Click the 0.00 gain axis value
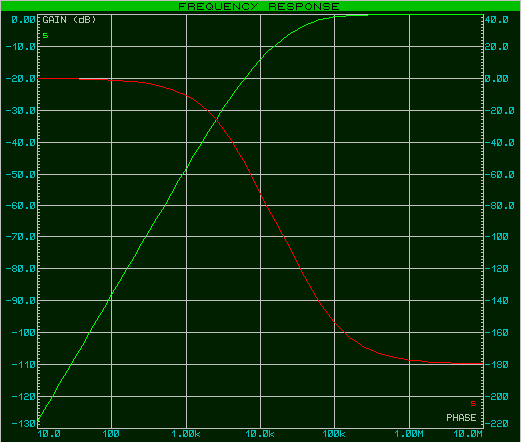521x442 pixels. (23, 20)
